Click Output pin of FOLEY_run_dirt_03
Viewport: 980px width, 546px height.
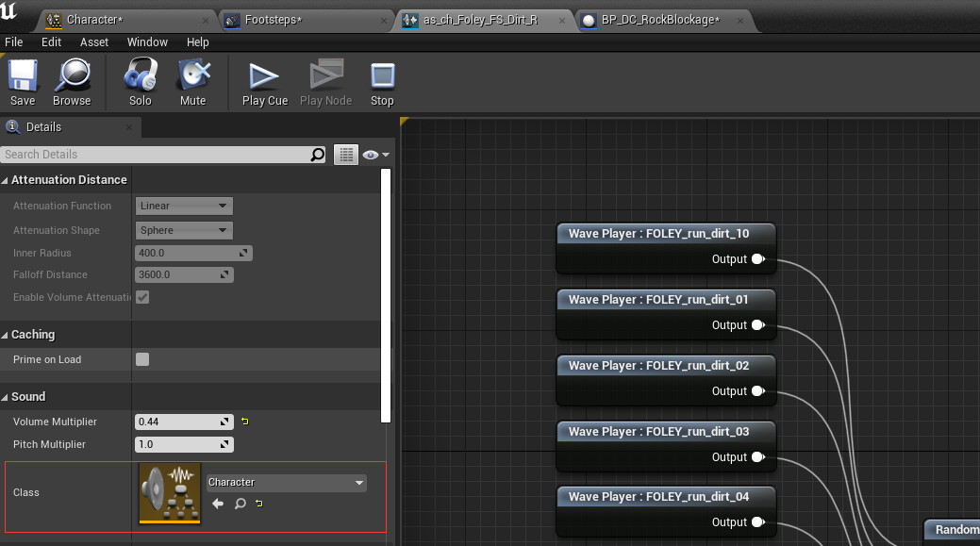coord(758,456)
